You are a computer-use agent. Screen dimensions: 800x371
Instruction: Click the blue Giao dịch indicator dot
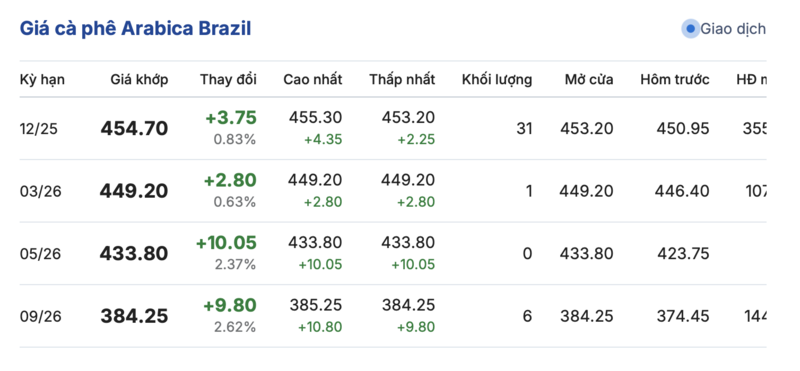[x=690, y=29]
